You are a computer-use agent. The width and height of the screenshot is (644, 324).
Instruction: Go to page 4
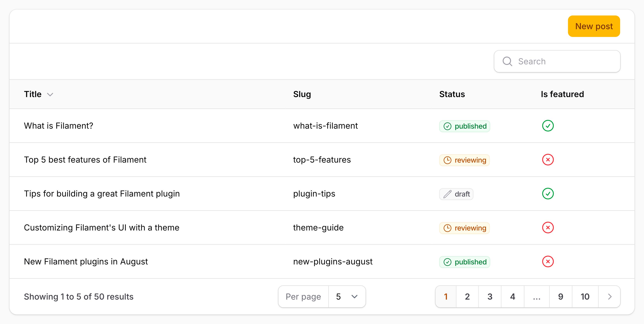pyautogui.click(x=512, y=297)
